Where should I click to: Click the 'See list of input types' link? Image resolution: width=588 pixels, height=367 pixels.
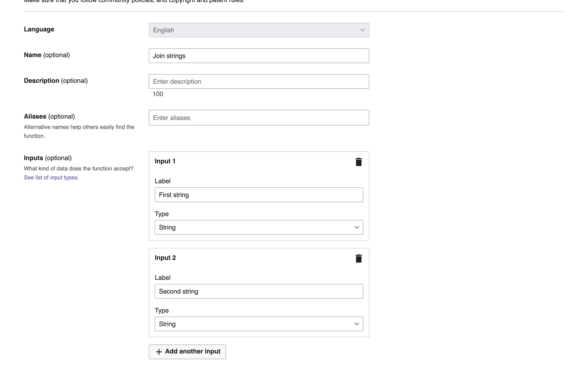[x=51, y=177]
